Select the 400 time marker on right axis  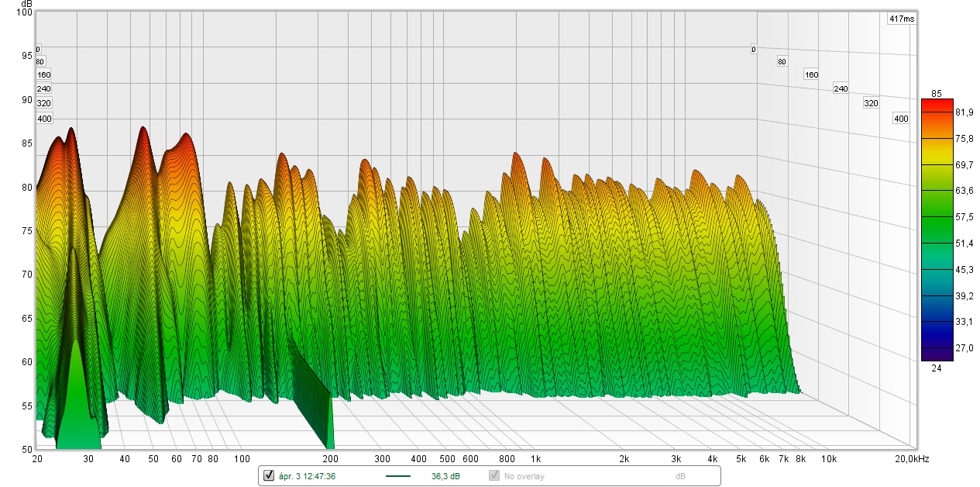(900, 119)
